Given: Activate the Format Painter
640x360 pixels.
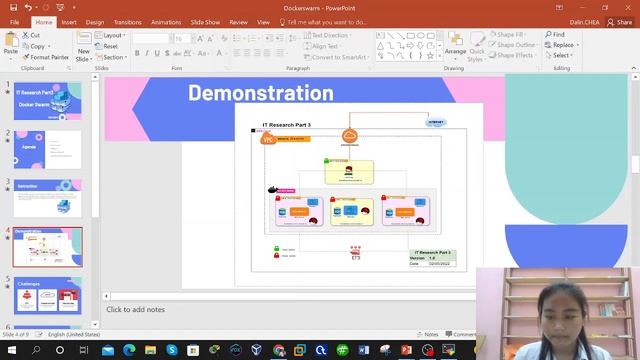Looking at the screenshot, I should click(46, 57).
